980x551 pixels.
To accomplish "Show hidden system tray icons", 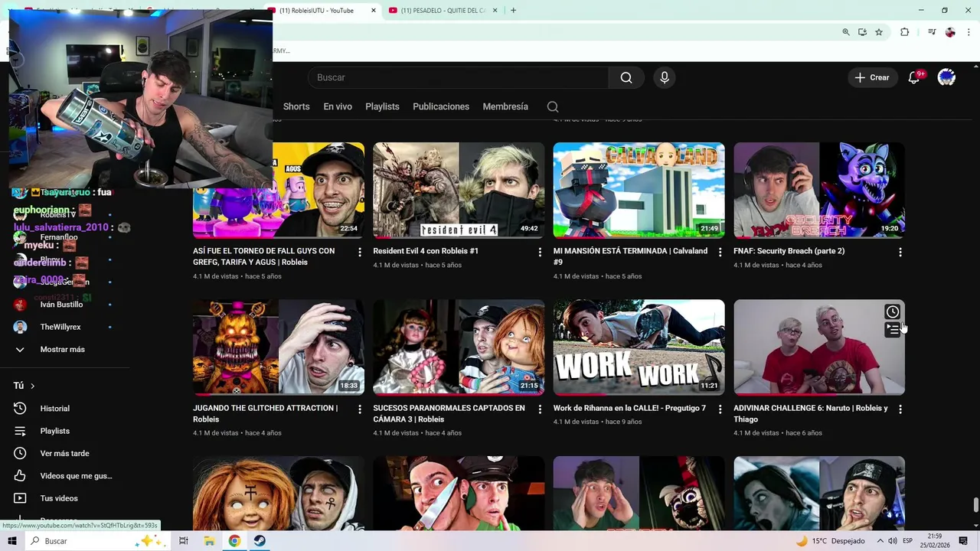I will (x=880, y=541).
